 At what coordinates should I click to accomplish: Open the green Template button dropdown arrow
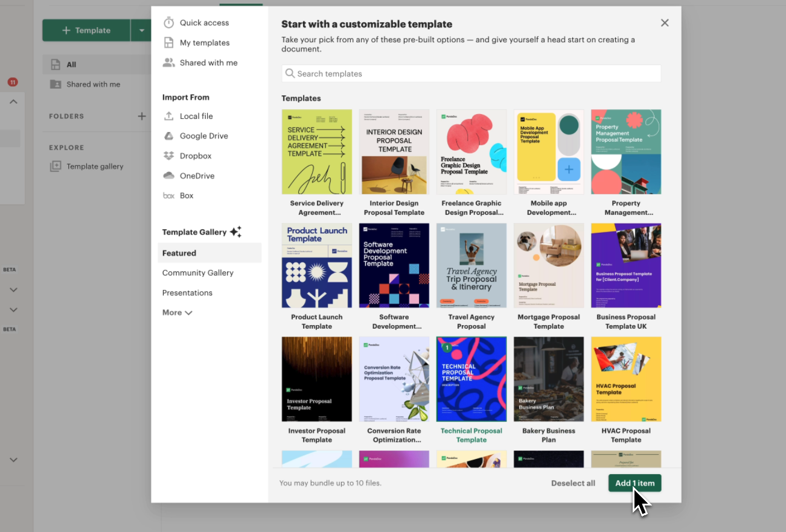click(x=141, y=30)
